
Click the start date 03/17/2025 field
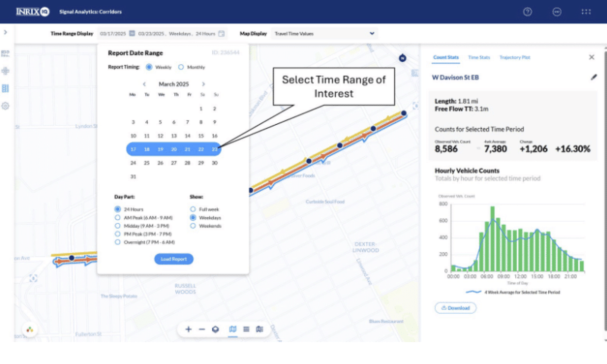coord(113,33)
